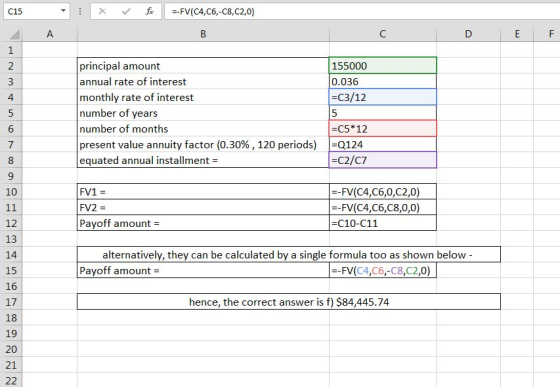
Task: Select column C header
Action: [x=382, y=34]
